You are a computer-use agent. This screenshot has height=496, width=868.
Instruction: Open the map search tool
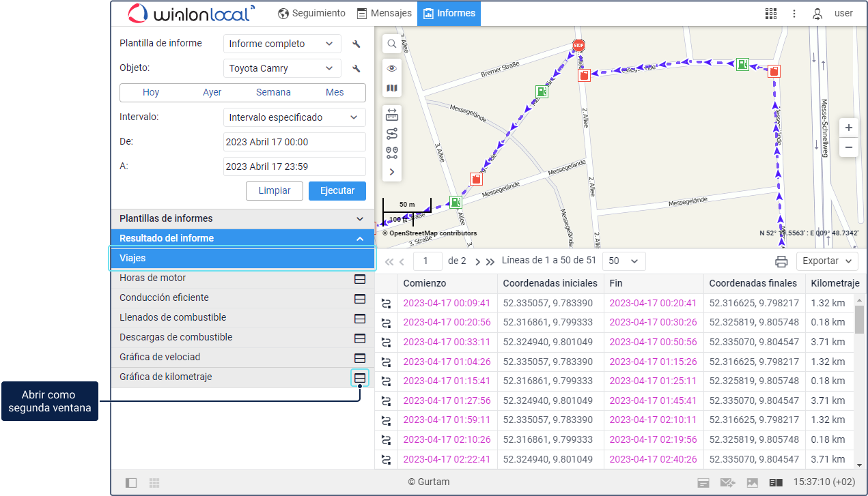click(392, 44)
